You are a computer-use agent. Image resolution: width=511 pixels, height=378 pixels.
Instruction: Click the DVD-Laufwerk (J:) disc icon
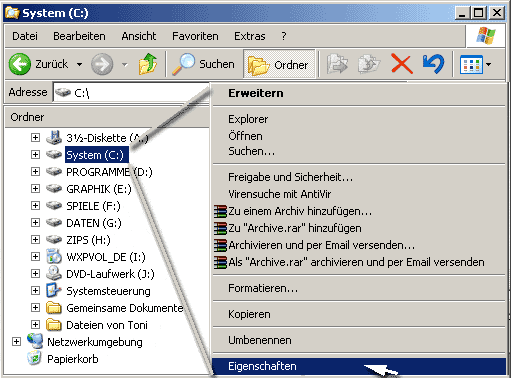(x=54, y=273)
